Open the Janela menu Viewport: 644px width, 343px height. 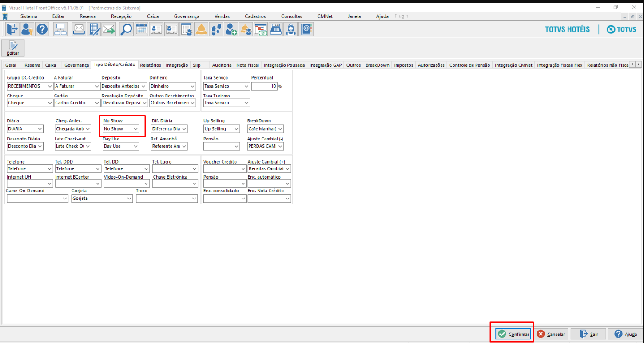[354, 16]
